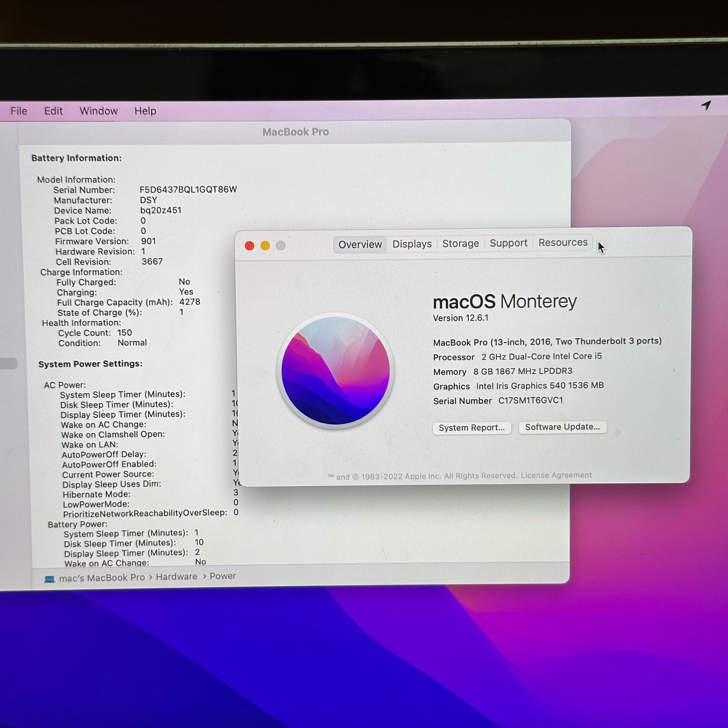Click the Software Update... button
This screenshot has height=728, width=728.
click(x=562, y=427)
